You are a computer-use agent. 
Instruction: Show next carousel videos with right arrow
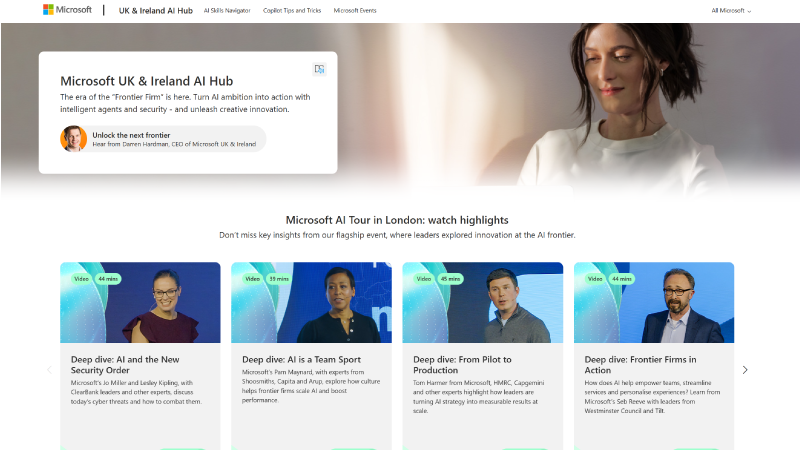pos(745,370)
